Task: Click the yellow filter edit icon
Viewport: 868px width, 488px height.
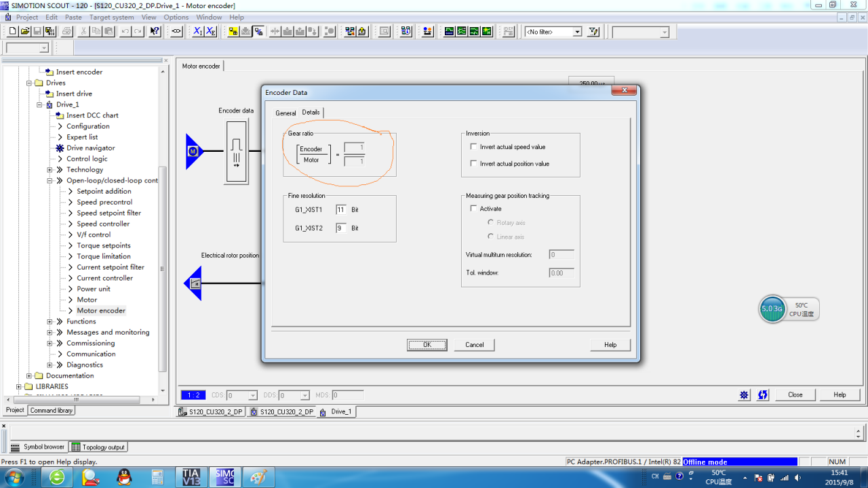Action: point(593,31)
